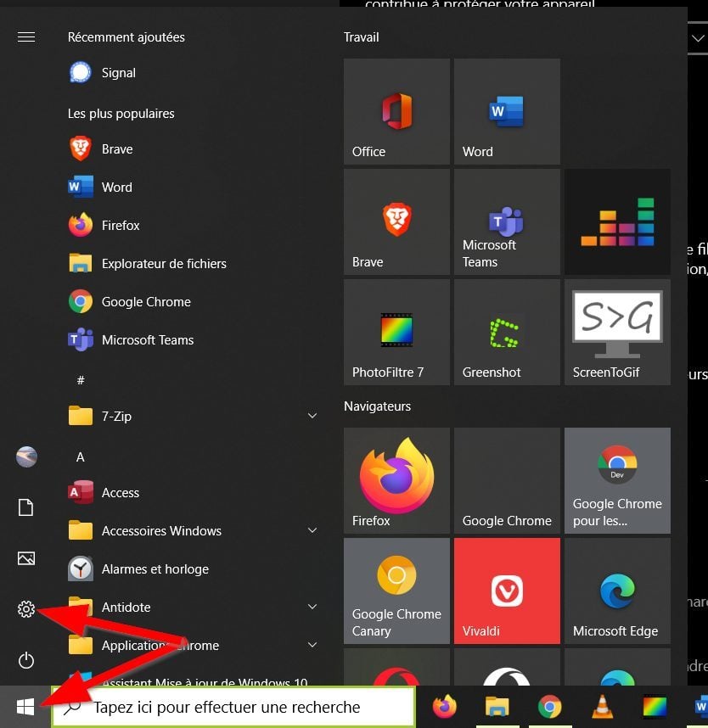
Task: Open PhotoFiltre from the taskbar
Action: click(x=655, y=707)
